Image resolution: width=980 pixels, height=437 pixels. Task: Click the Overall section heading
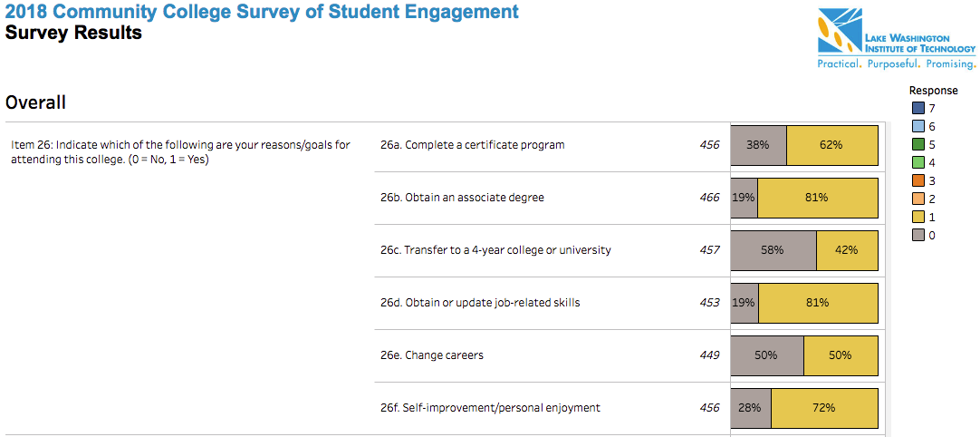pyautogui.click(x=35, y=102)
